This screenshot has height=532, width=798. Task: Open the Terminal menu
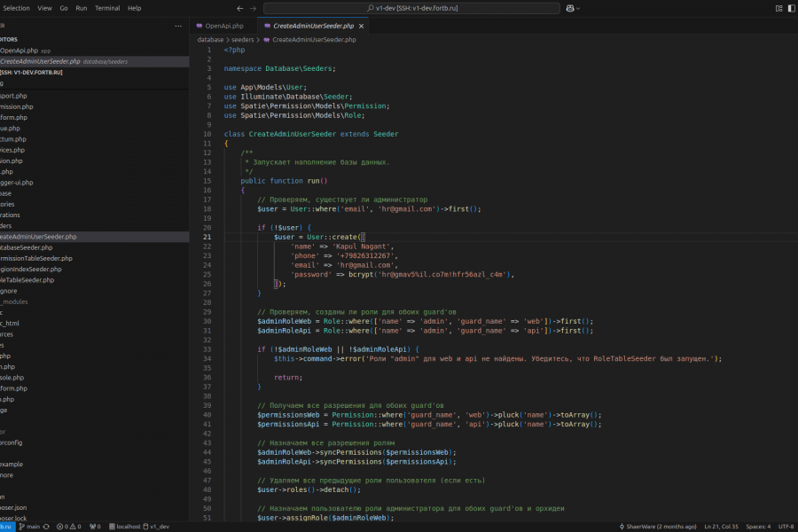click(107, 8)
